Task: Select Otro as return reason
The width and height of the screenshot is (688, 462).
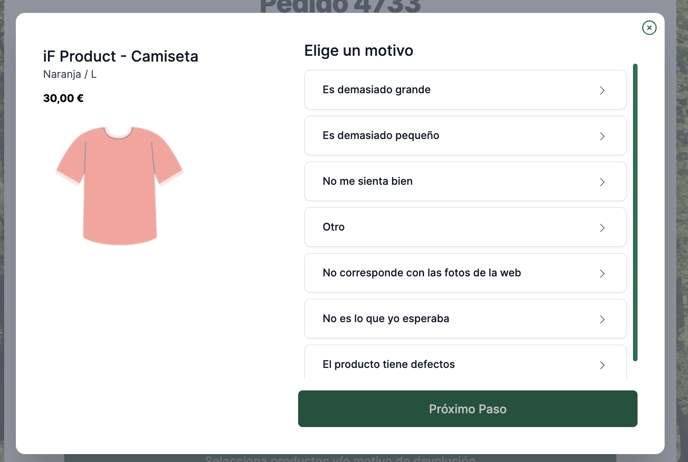Action: coord(465,227)
